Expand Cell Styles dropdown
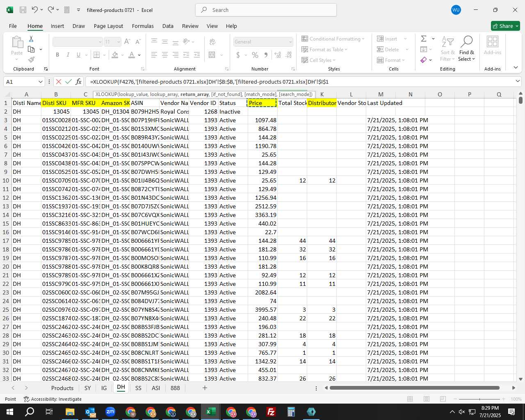The width and height of the screenshot is (525, 420). (334, 60)
